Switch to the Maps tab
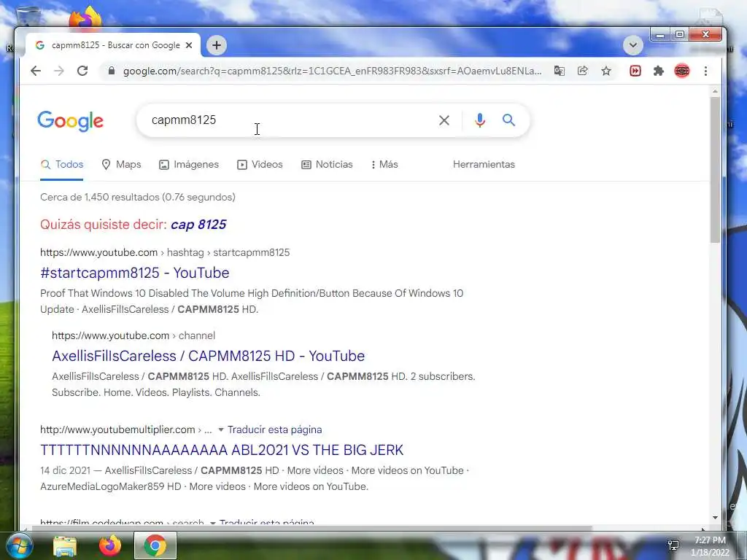 122,164
